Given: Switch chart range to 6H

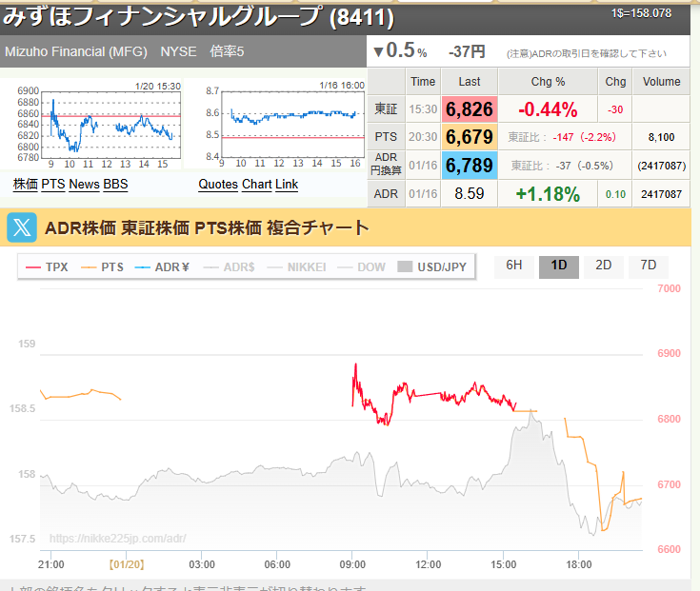Looking at the screenshot, I should click(x=514, y=266).
